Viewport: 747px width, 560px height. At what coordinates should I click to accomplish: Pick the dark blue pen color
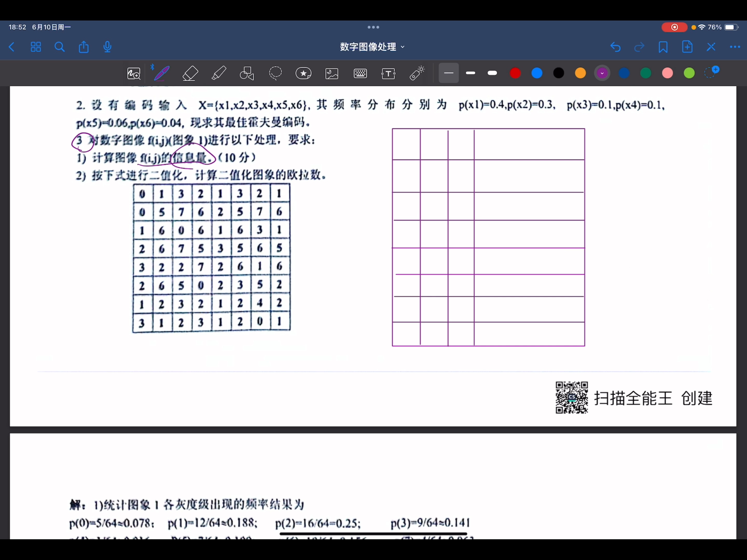click(624, 73)
